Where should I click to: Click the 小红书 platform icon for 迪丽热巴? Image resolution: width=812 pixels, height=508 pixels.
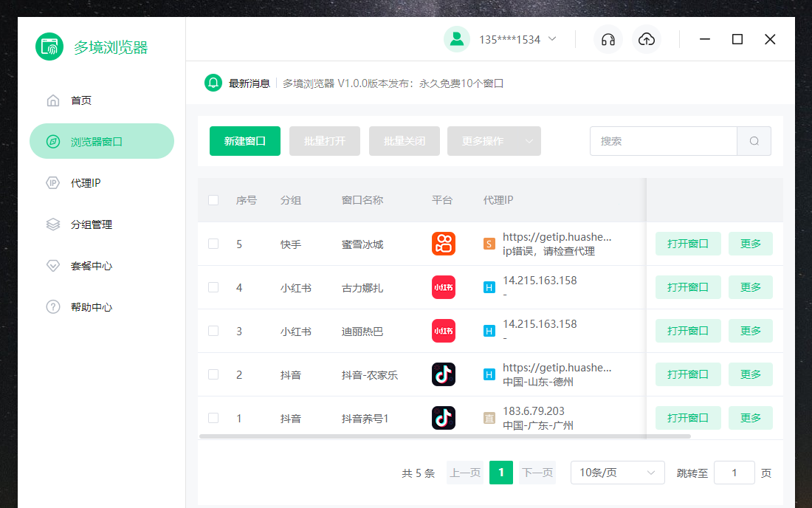pyautogui.click(x=444, y=330)
